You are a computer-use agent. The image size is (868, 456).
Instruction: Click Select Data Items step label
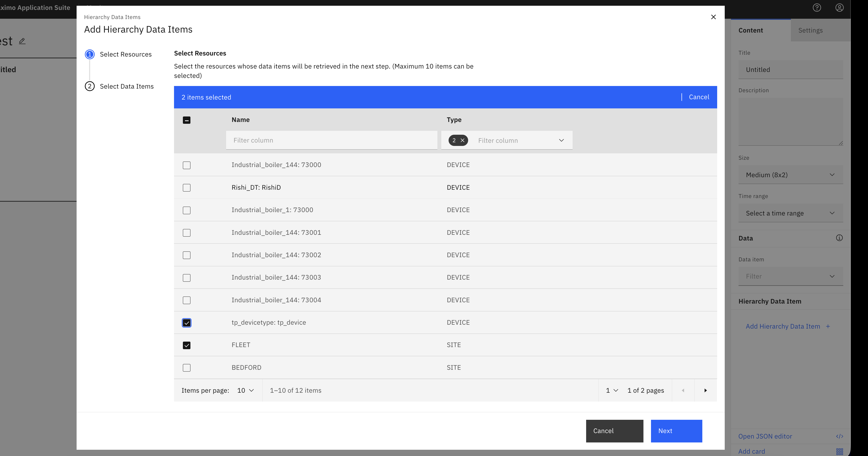127,86
